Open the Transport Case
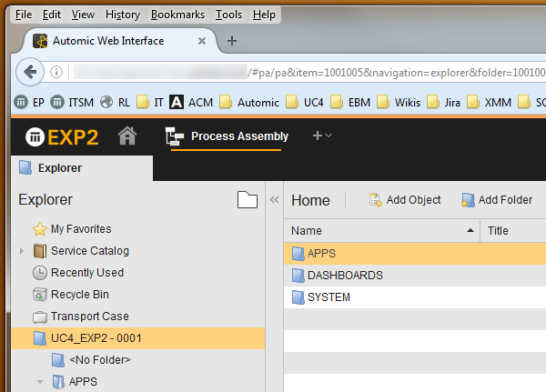546x392 pixels. click(81, 317)
